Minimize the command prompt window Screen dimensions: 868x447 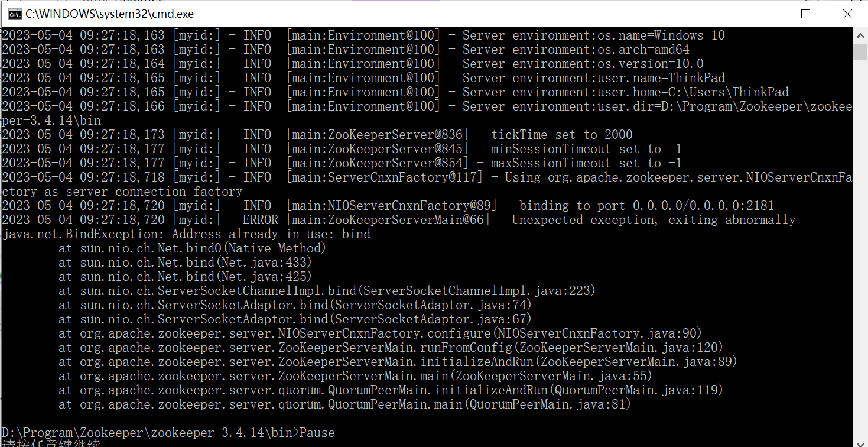pos(765,13)
